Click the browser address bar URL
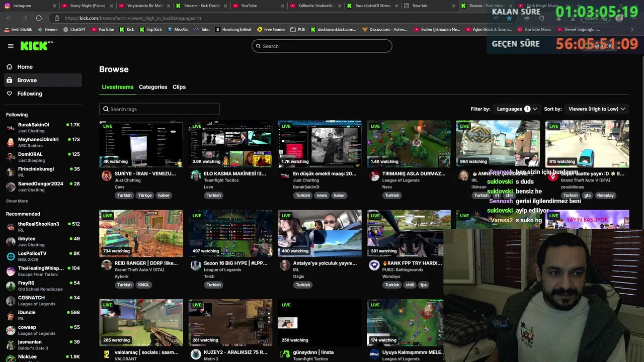The width and height of the screenshot is (644, 362). pos(133,18)
